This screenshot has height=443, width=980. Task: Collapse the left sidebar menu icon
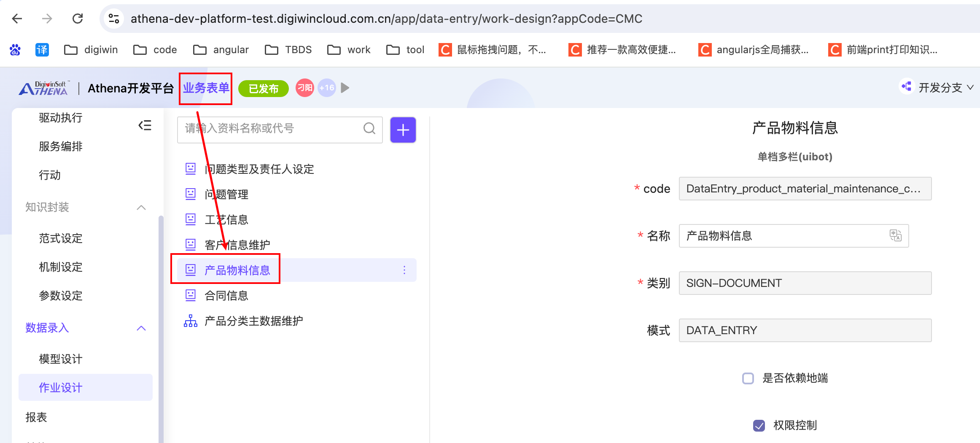[x=145, y=125]
